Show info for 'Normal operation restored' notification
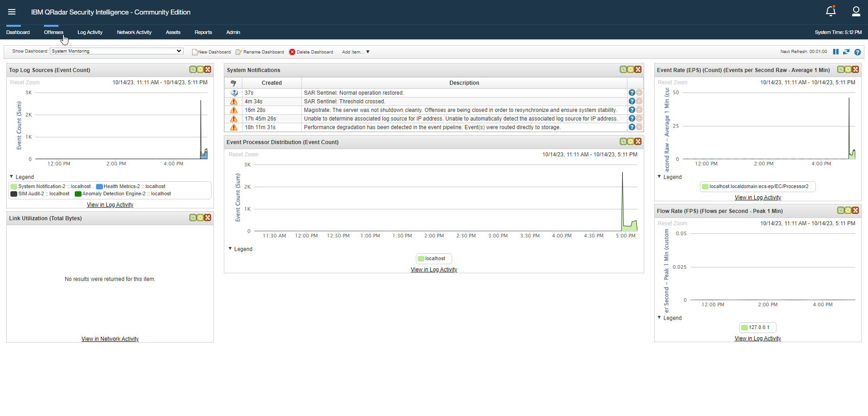Screen dimensions: 868x416 click(632, 92)
